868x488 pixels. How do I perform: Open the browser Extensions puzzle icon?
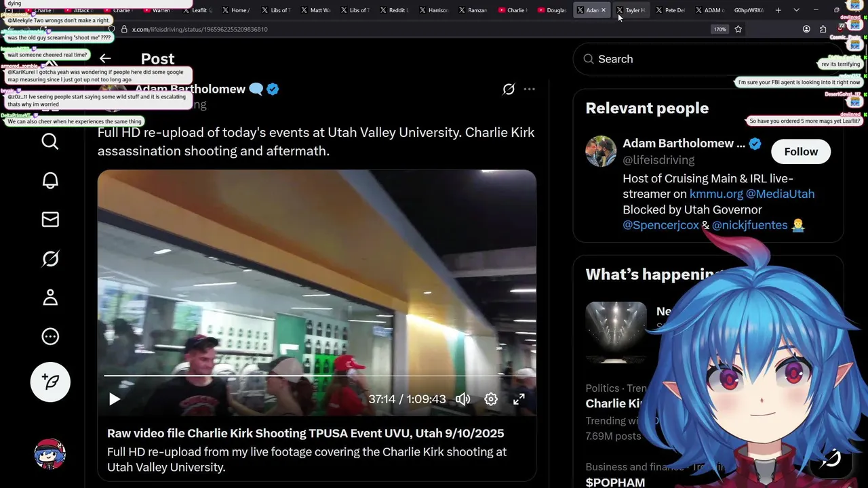(823, 29)
